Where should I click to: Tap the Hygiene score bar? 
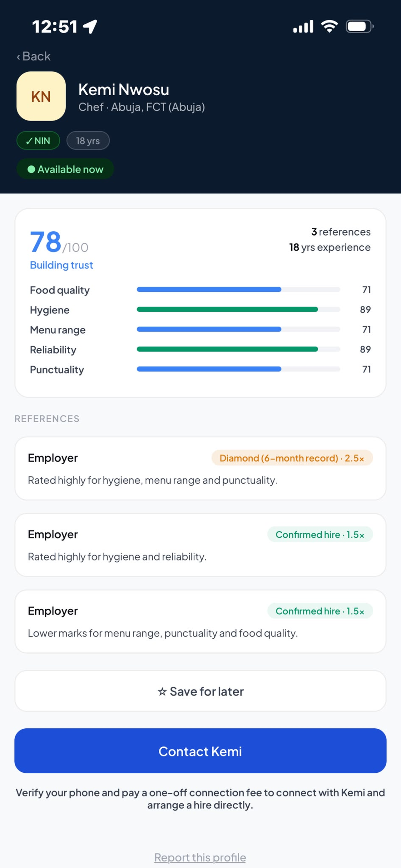point(238,310)
